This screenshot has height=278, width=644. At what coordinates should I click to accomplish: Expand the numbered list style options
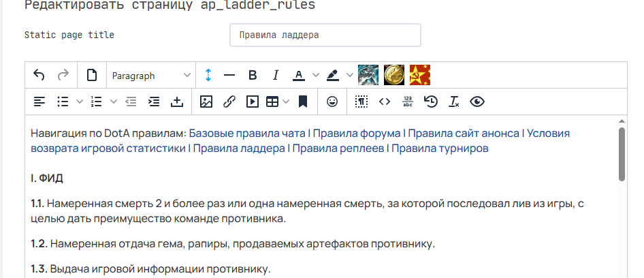[x=114, y=102]
